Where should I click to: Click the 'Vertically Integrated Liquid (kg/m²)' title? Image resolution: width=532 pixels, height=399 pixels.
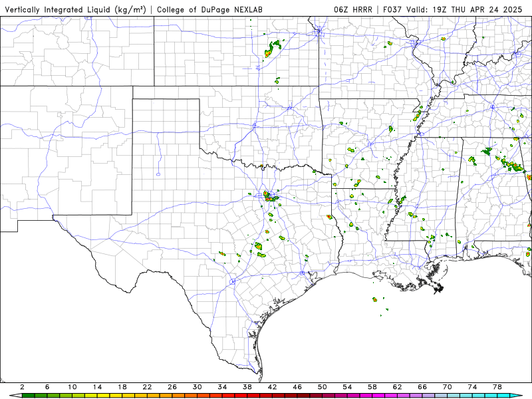(75, 10)
